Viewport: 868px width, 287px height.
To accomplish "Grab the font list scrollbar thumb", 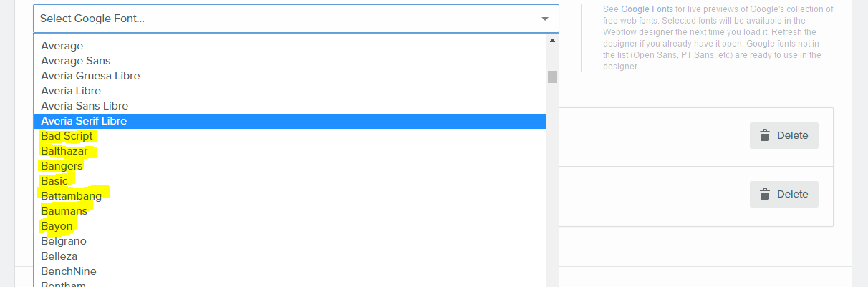I will 552,77.
